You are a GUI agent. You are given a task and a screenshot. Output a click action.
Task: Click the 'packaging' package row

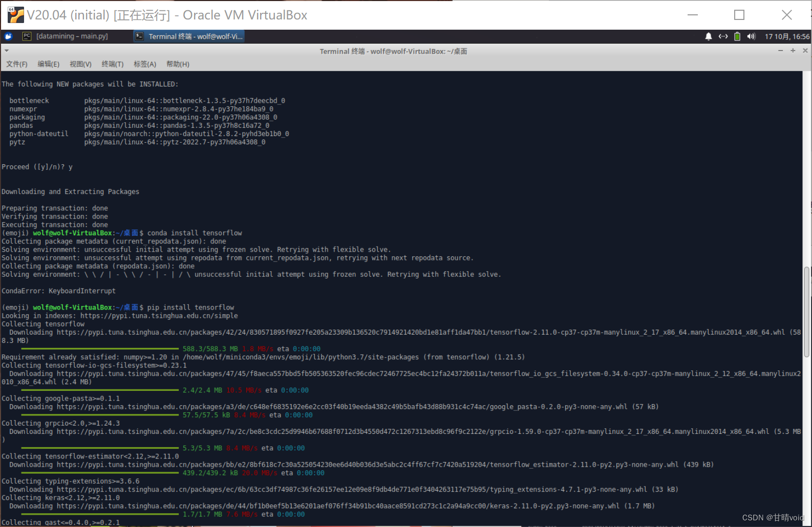pos(143,117)
